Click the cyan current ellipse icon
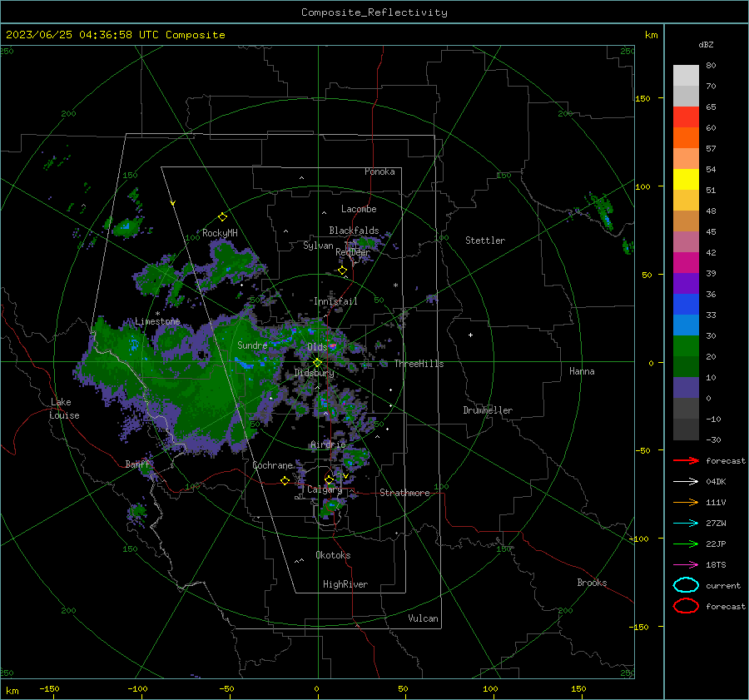The height and width of the screenshot is (700, 749). pos(686,585)
